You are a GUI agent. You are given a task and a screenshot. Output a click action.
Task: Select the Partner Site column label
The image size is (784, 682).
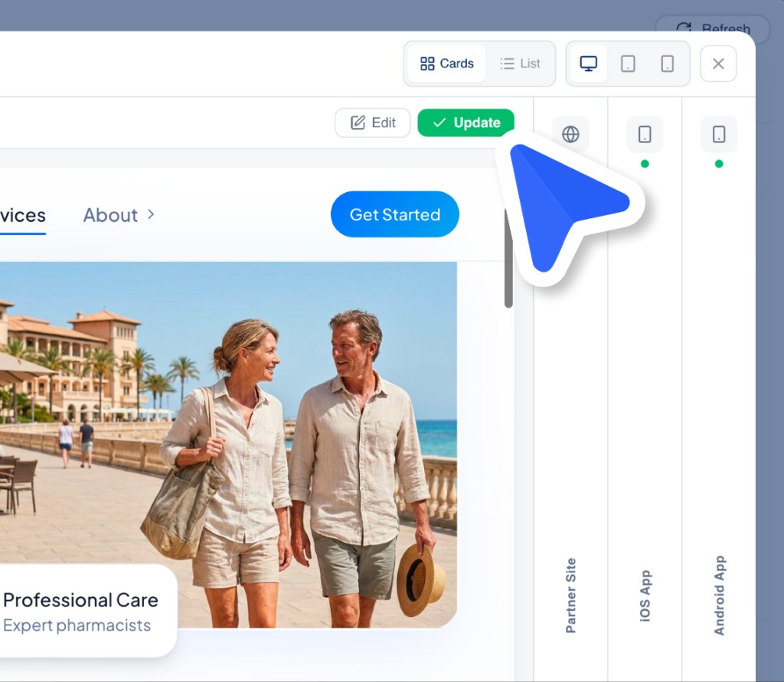(570, 593)
